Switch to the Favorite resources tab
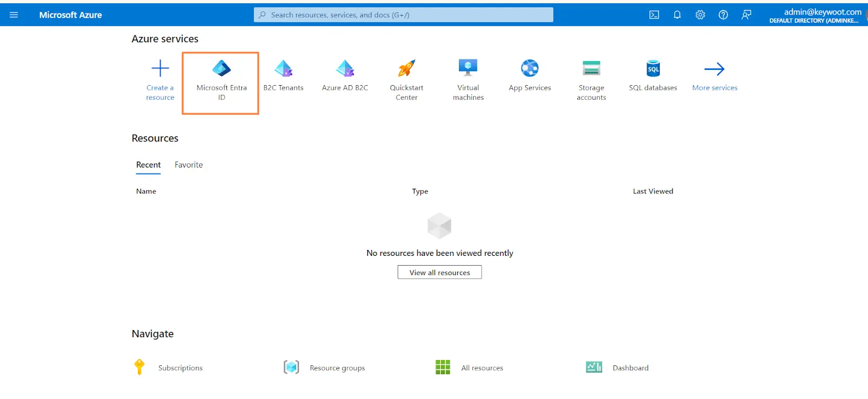This screenshot has height=399, width=868. click(x=189, y=165)
